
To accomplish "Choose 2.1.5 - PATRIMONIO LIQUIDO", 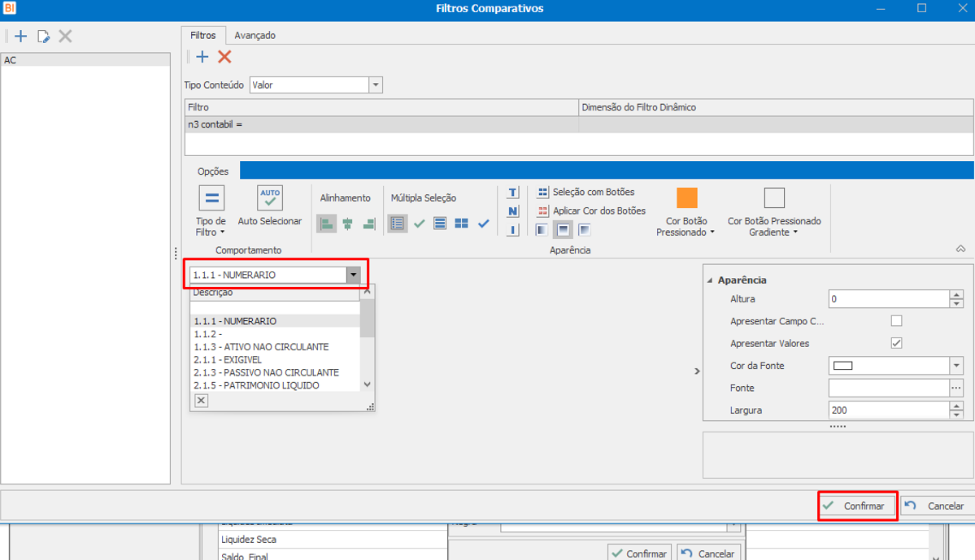I will pyautogui.click(x=275, y=385).
